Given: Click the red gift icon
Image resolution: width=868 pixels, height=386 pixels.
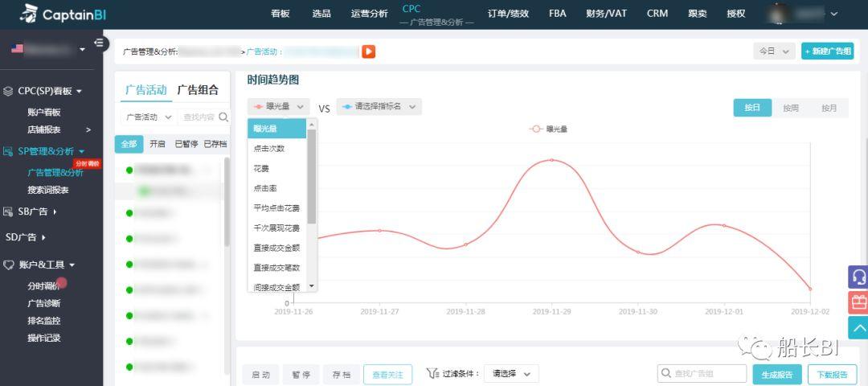Looking at the screenshot, I should point(858,302).
